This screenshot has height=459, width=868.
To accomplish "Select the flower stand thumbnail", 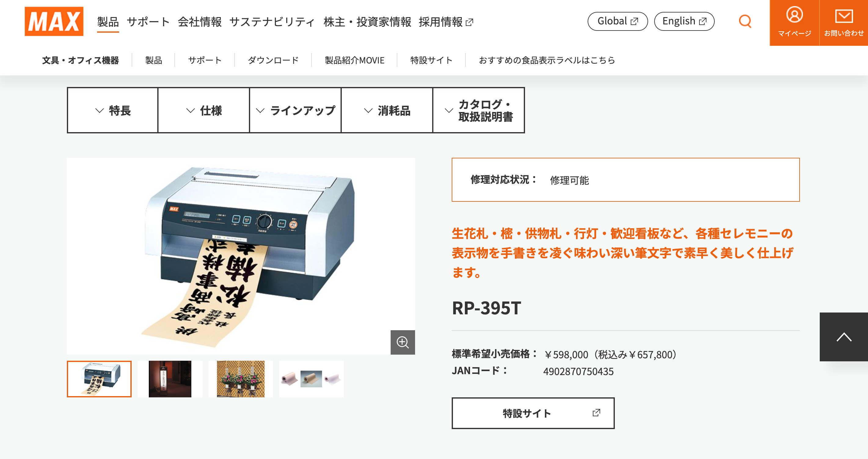I will (241, 379).
